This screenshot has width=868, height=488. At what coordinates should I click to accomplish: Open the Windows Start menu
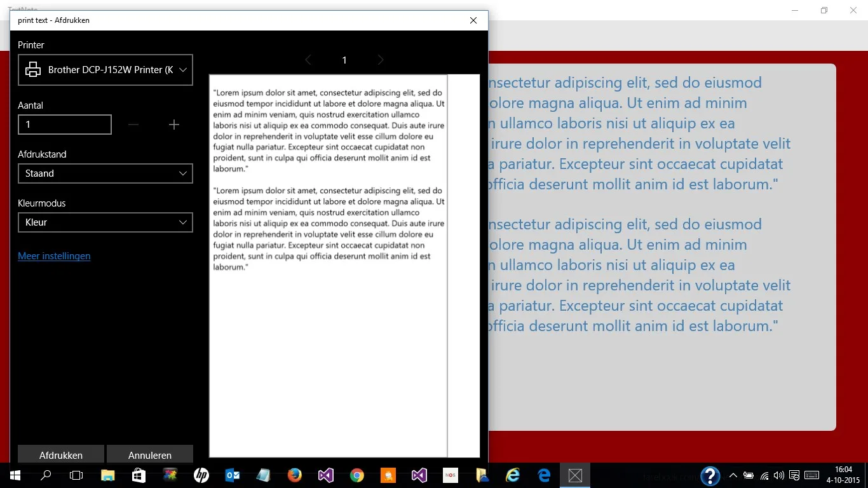tap(15, 475)
